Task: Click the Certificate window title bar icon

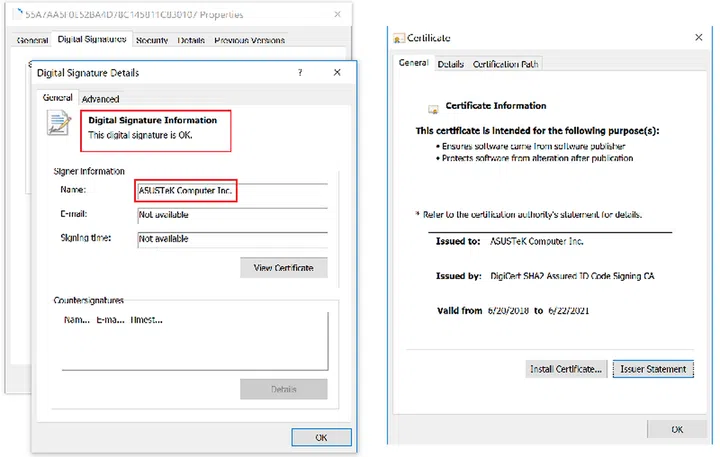Action: 399,38
